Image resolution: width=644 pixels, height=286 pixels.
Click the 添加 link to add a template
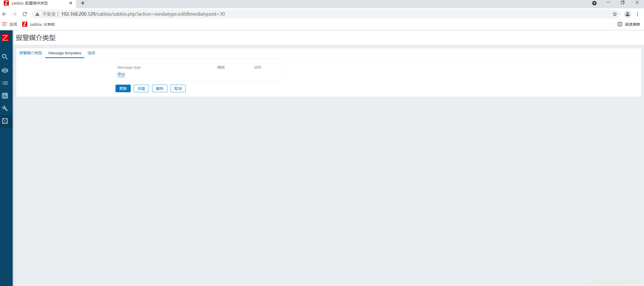tap(121, 74)
